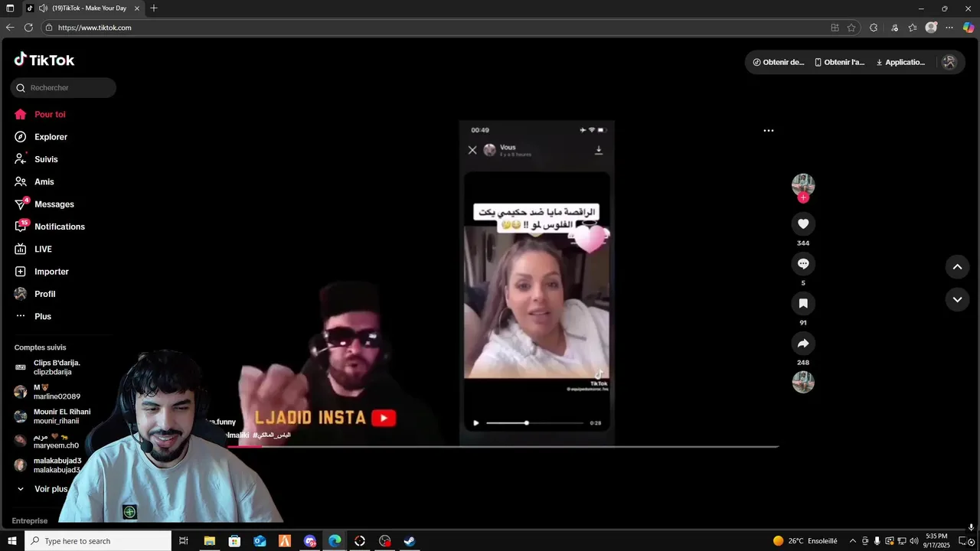Expand Voir plus followed accounts
This screenshot has height=551, width=980.
click(42, 489)
